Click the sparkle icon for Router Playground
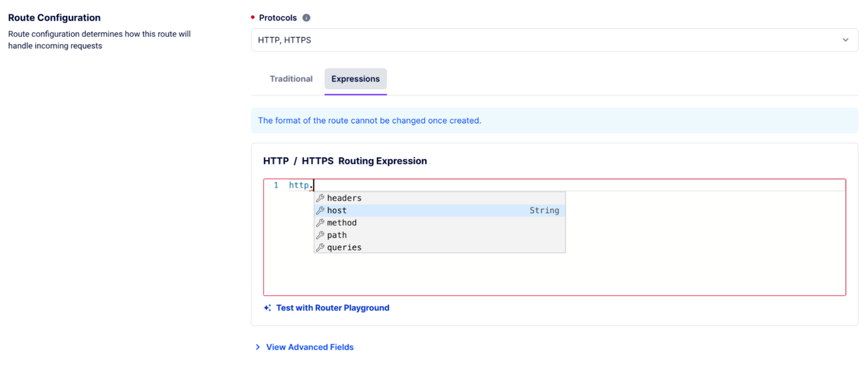The height and width of the screenshot is (370, 868). 268,308
